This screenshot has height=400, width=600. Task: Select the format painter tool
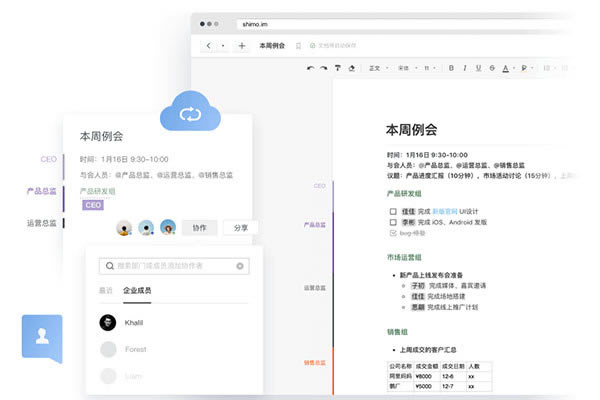point(338,68)
